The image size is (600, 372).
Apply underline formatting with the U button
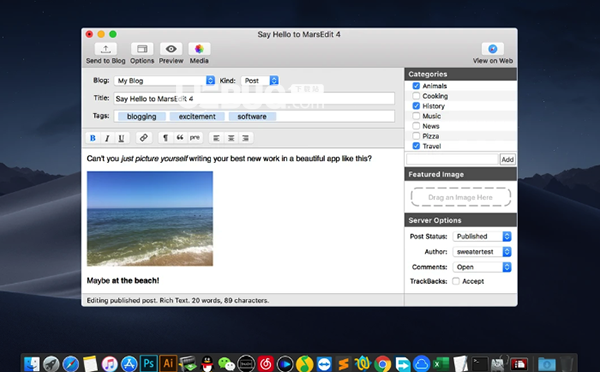(x=121, y=138)
